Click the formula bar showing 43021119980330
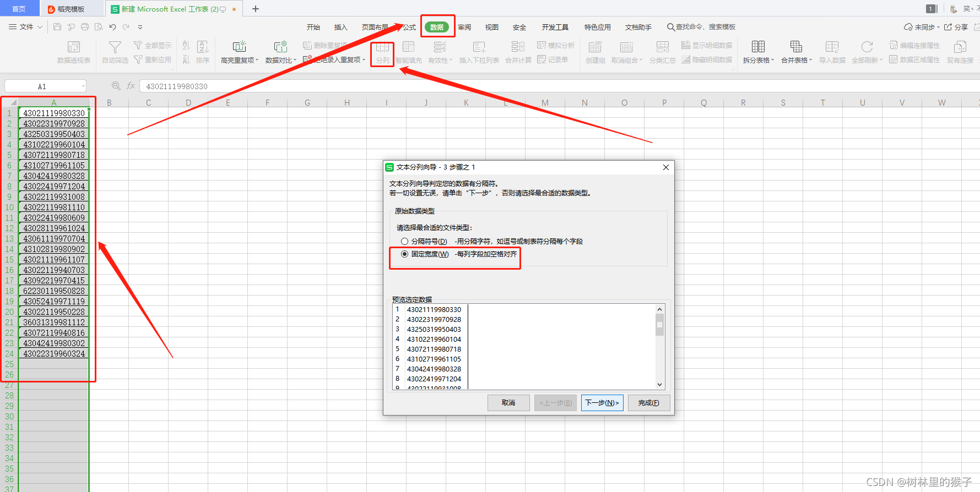Image resolution: width=980 pixels, height=492 pixels. [x=559, y=86]
